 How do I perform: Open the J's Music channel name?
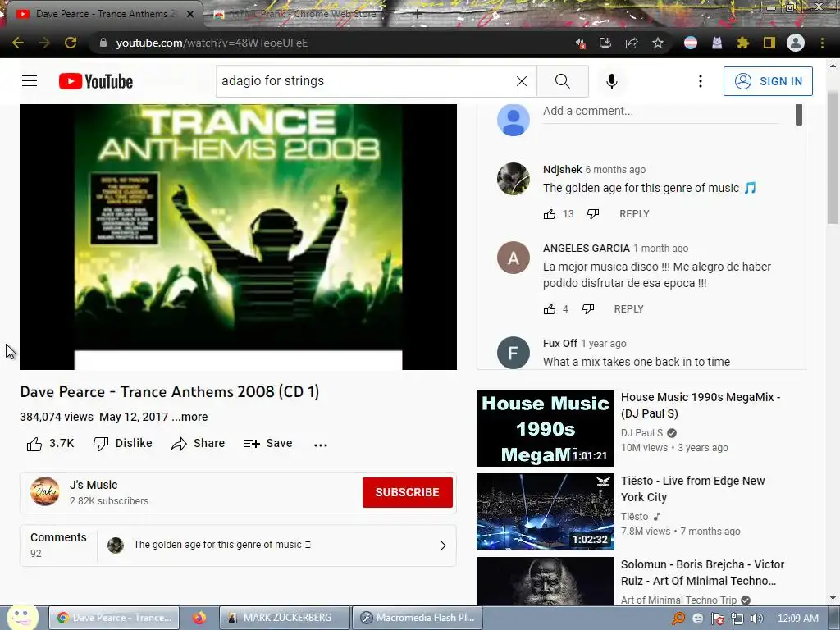[x=94, y=485]
